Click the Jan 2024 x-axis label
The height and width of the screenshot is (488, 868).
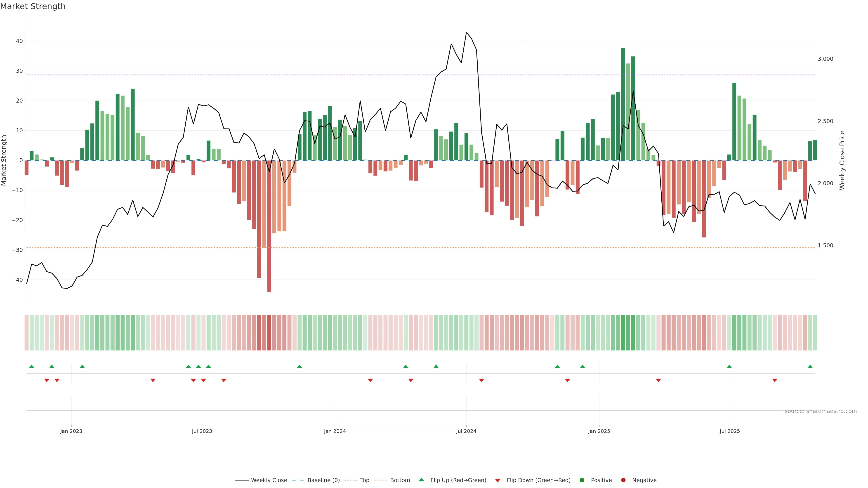click(x=335, y=431)
